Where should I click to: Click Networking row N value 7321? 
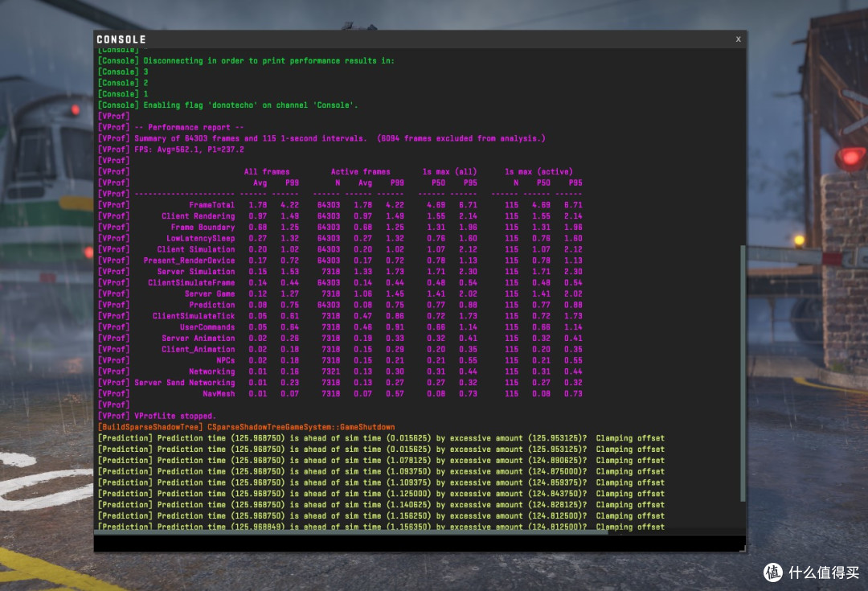tap(331, 371)
